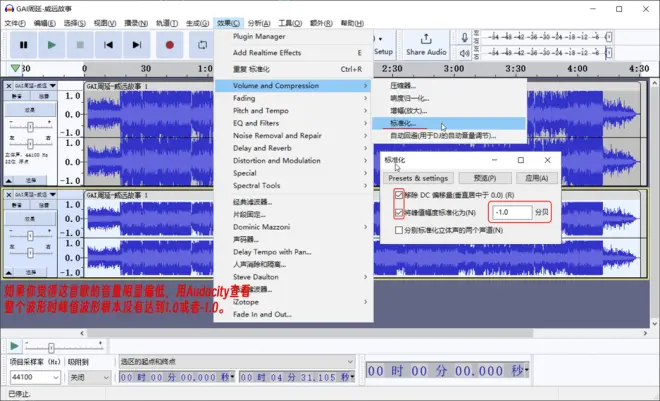
Task: Click the horizontal scrollbar below the tracks
Action: [310, 333]
